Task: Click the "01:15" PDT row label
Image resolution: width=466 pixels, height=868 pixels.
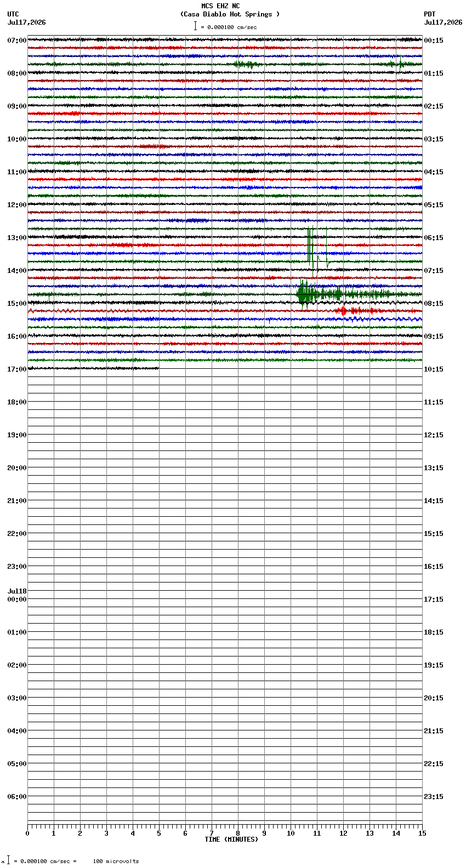Action: point(434,73)
